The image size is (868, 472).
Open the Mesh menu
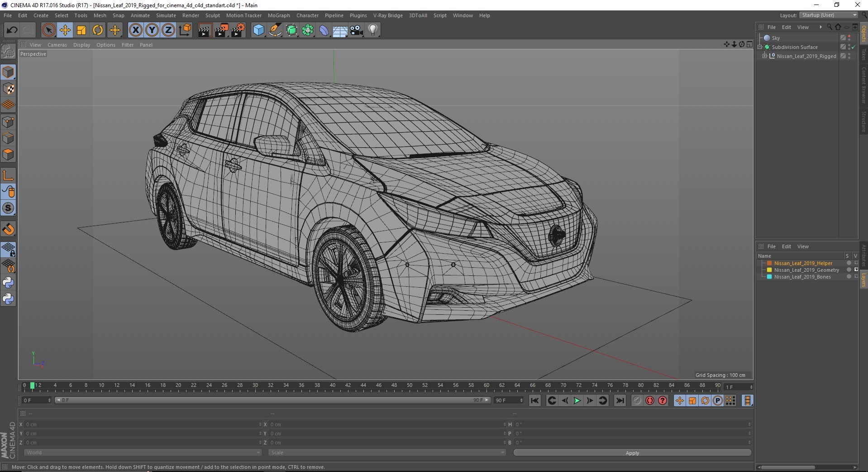(100, 15)
